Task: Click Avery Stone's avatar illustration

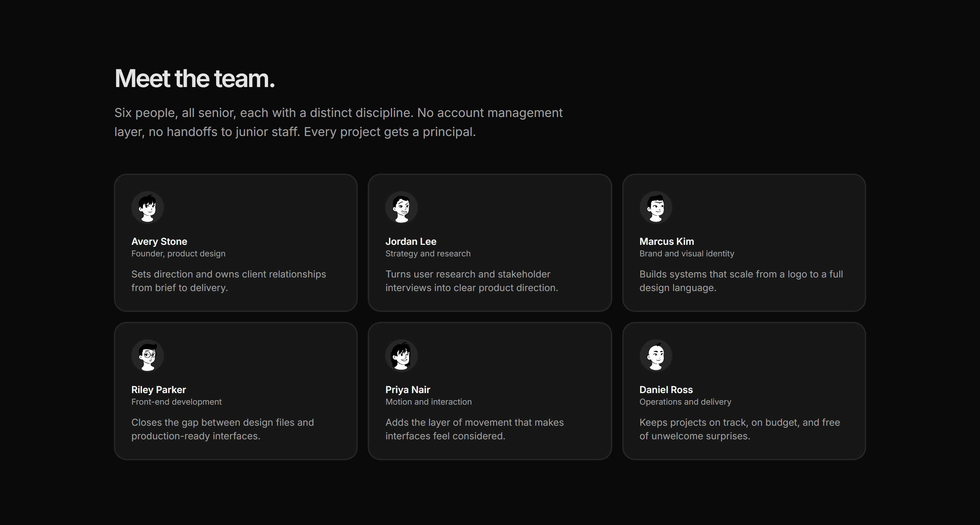Action: [x=148, y=207]
